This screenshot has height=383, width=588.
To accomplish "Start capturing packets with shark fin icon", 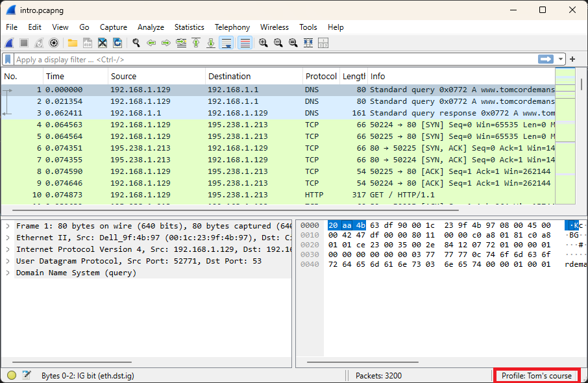I will click(9, 43).
